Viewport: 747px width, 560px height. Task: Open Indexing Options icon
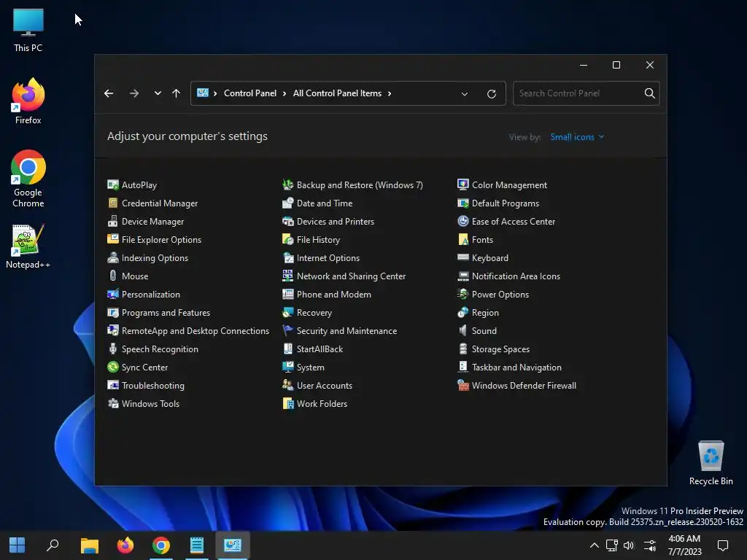[113, 258]
